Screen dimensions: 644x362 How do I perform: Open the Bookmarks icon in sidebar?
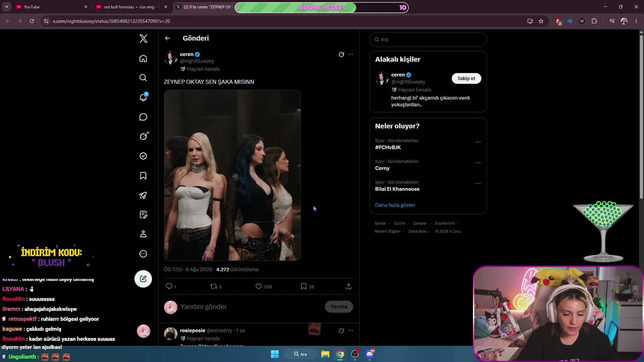[x=143, y=175]
